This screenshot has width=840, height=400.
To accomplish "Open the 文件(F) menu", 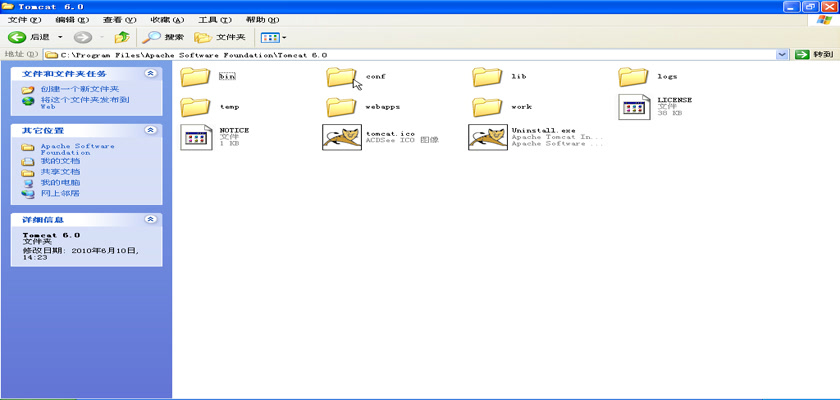I will [25, 20].
